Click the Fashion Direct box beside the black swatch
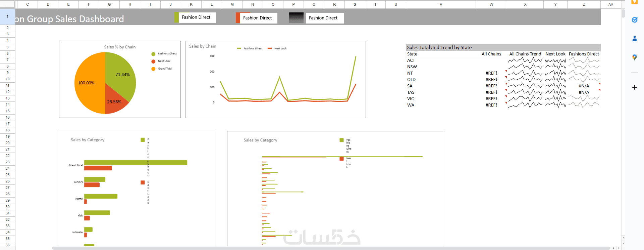 click(325, 18)
